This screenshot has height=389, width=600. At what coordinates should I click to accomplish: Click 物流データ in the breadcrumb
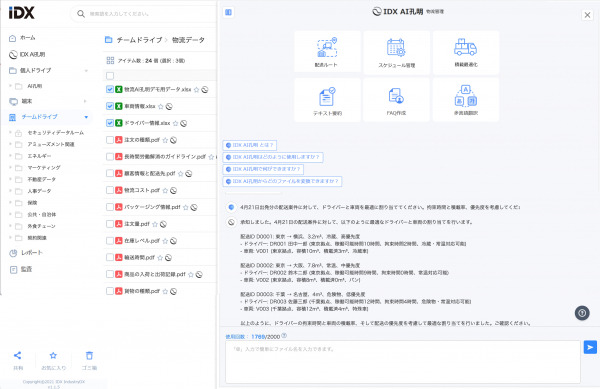click(x=188, y=40)
